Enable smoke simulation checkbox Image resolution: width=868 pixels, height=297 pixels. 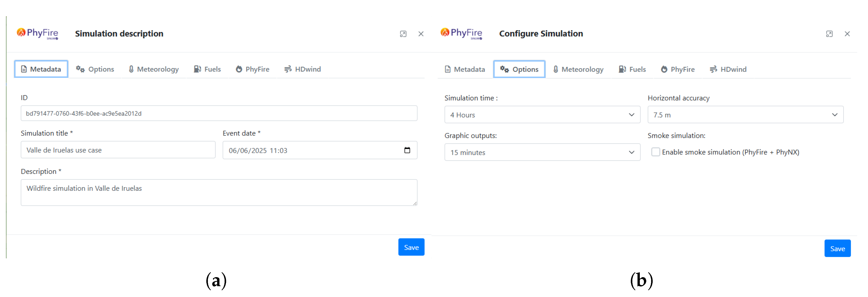(656, 152)
